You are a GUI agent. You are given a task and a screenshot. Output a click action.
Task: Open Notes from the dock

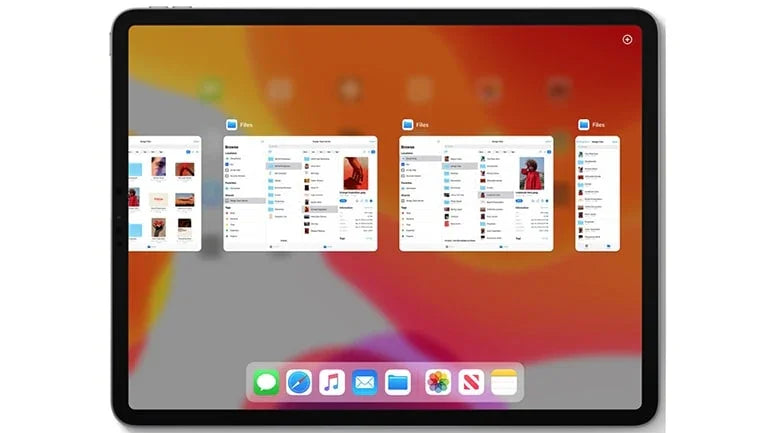(x=504, y=382)
